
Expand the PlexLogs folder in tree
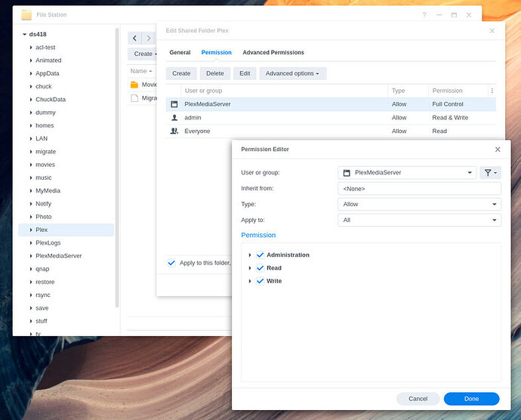(31, 243)
